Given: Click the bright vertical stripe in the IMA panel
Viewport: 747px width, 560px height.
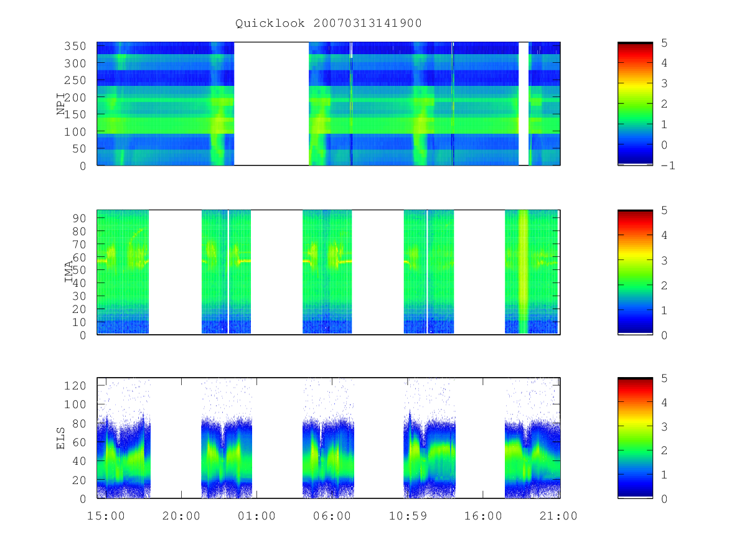Looking at the screenshot, I should [524, 272].
